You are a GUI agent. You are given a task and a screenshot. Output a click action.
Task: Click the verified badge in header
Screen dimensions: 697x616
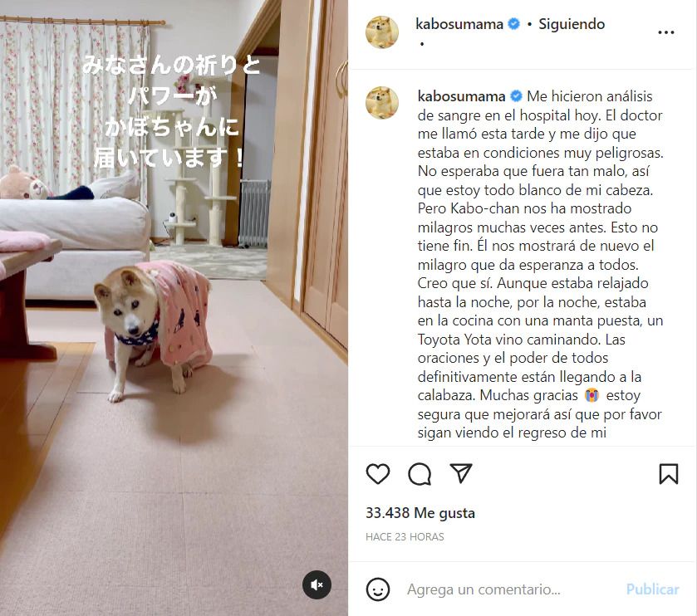(x=514, y=24)
